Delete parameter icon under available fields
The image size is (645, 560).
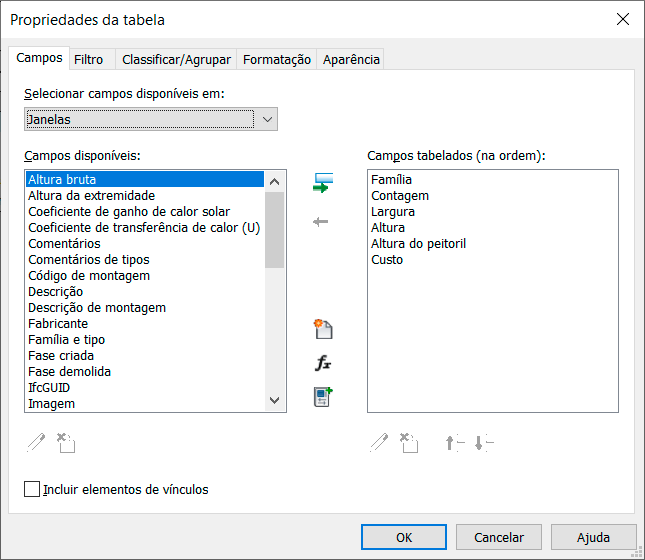66,443
